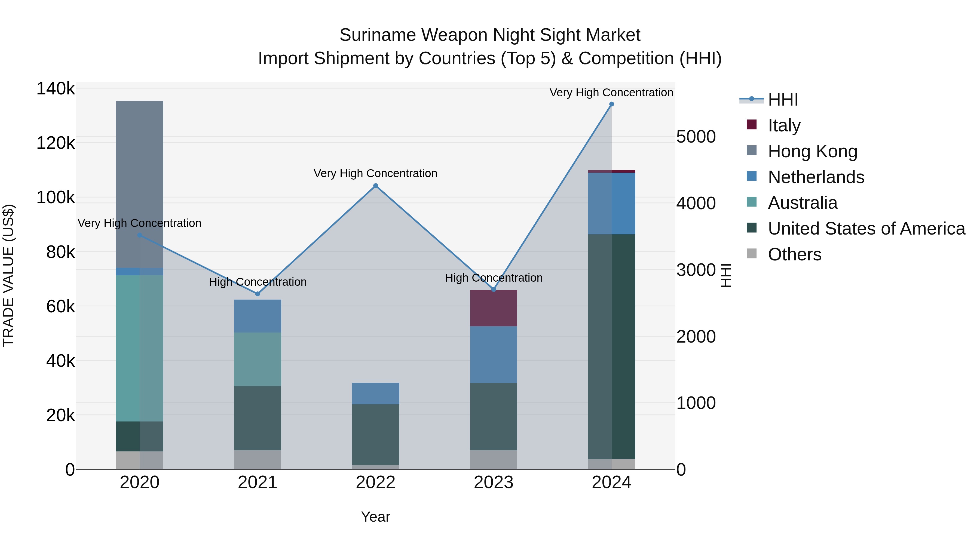The width and height of the screenshot is (980, 551).
Task: Click the Australia segment of 2020 bar
Action: [140, 348]
